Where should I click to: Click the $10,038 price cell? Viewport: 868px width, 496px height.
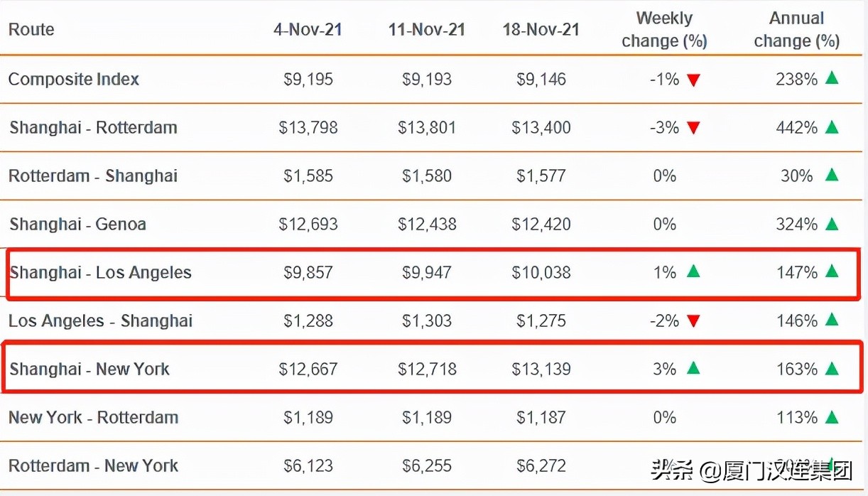point(541,273)
